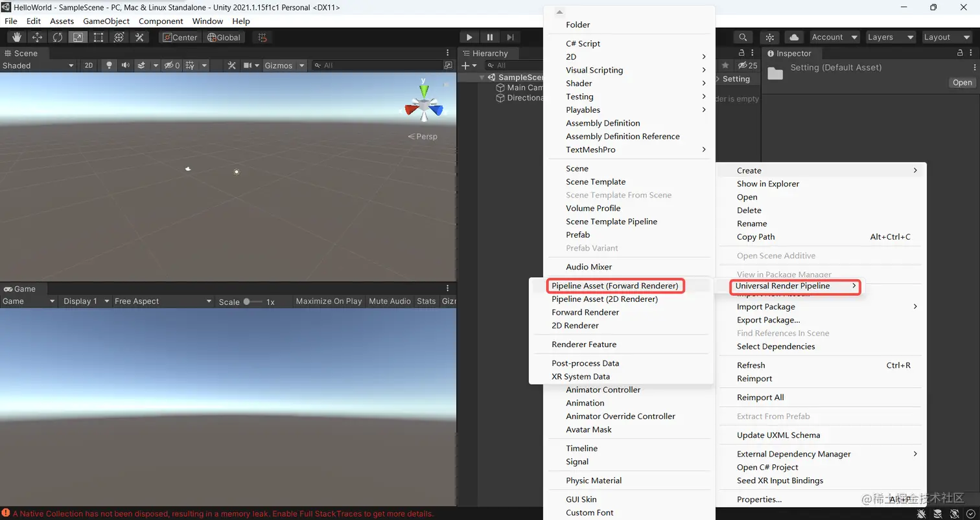Image resolution: width=980 pixels, height=520 pixels.
Task: Open the Shaded draw mode dropdown
Action: coord(38,65)
